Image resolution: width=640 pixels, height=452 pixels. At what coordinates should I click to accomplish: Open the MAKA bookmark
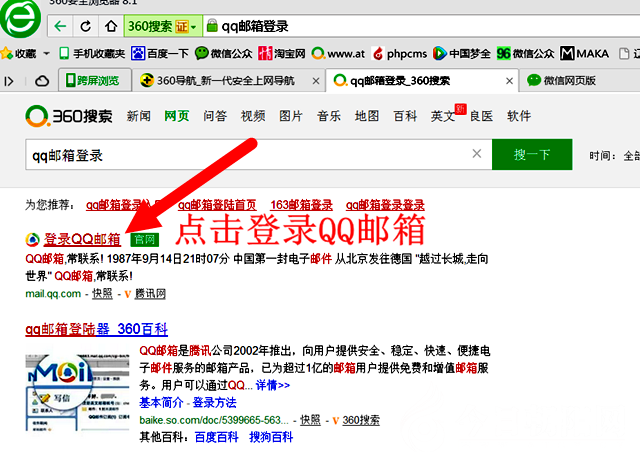(584, 53)
